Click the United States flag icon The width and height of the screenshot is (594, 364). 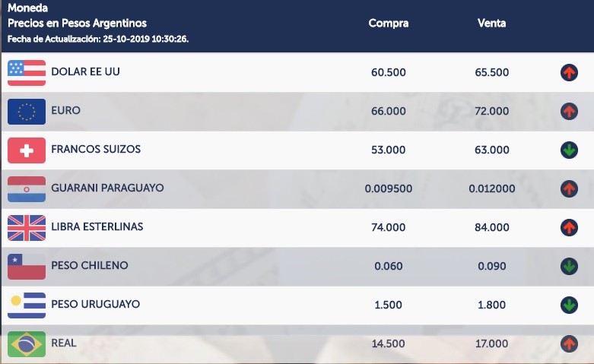[x=27, y=72]
